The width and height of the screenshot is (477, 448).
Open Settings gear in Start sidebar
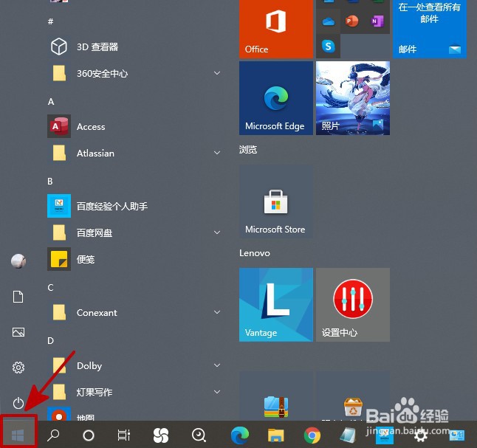click(x=18, y=368)
